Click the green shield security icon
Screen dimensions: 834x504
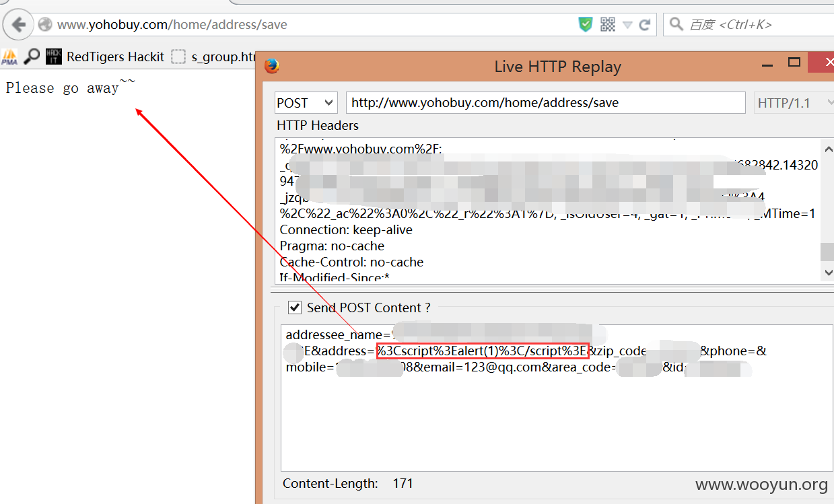click(x=586, y=25)
